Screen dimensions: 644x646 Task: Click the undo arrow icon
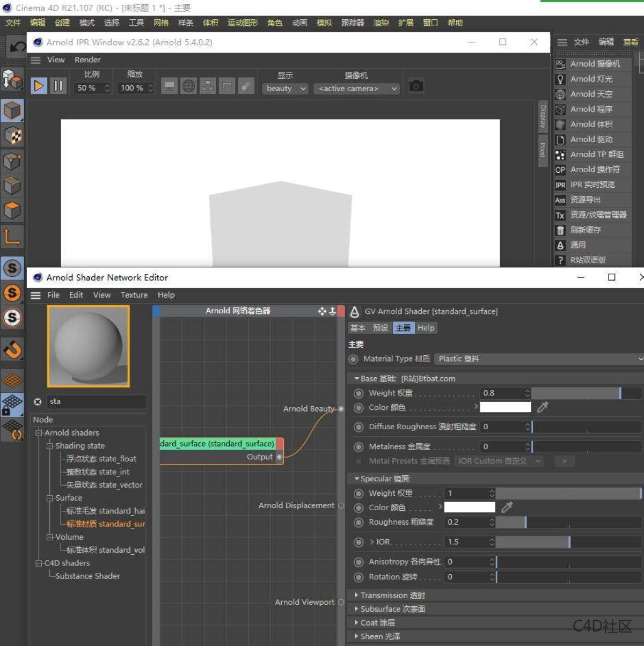[17, 47]
